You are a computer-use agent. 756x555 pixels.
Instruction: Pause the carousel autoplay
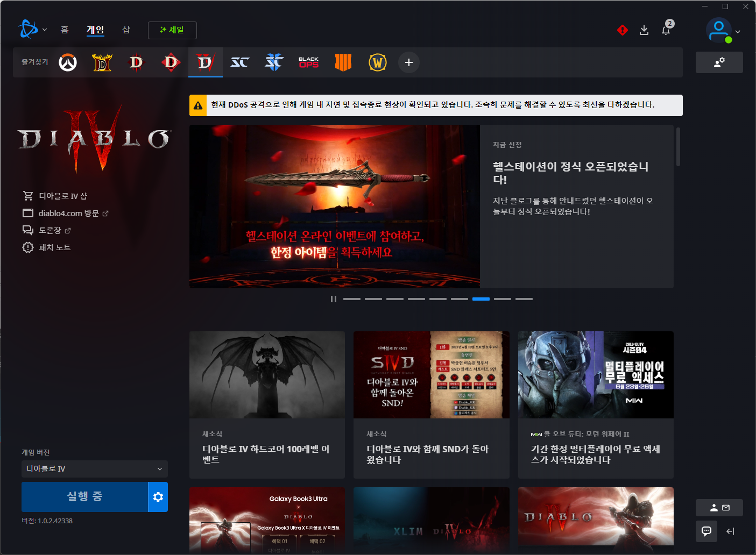(334, 299)
